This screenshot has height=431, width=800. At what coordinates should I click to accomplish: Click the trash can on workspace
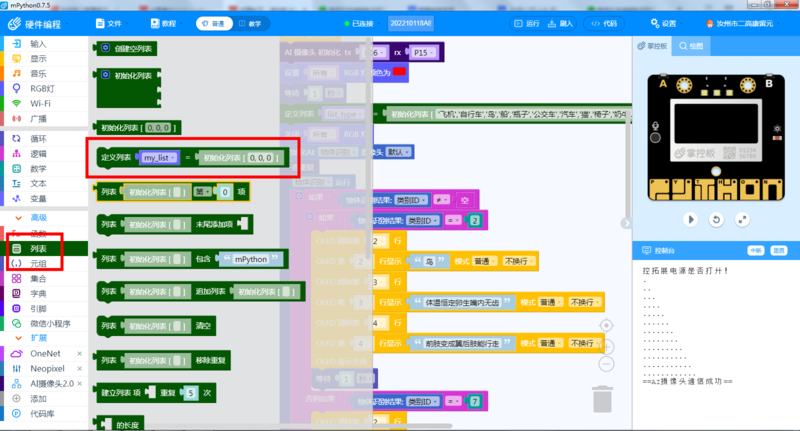click(x=602, y=399)
